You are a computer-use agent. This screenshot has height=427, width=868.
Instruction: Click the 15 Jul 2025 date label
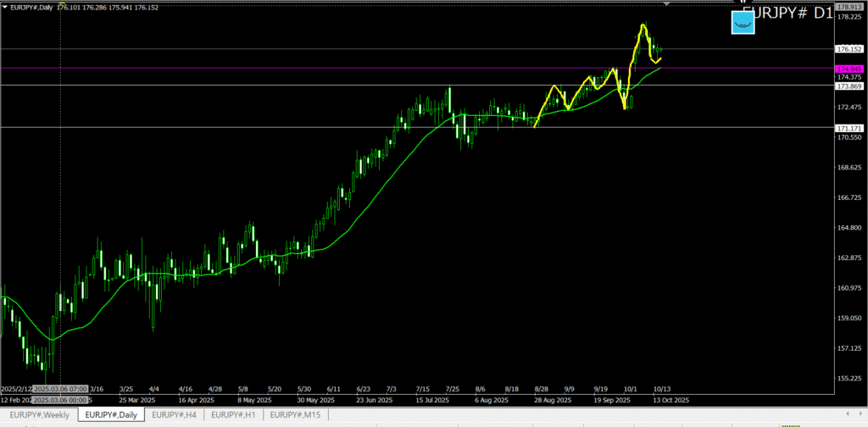(436, 400)
